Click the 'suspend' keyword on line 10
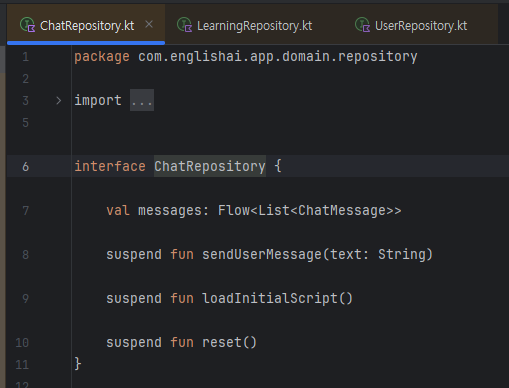This screenshot has height=388, width=509. pyautogui.click(x=134, y=342)
